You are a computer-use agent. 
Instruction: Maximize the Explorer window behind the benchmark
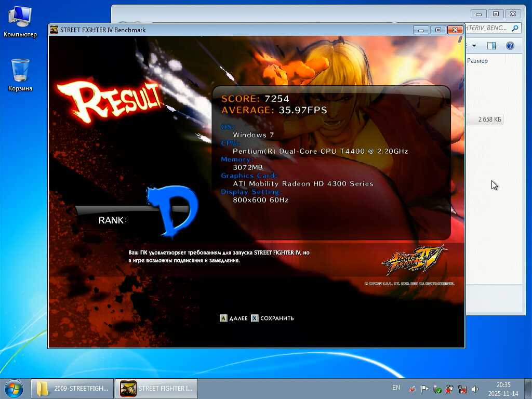(496, 14)
